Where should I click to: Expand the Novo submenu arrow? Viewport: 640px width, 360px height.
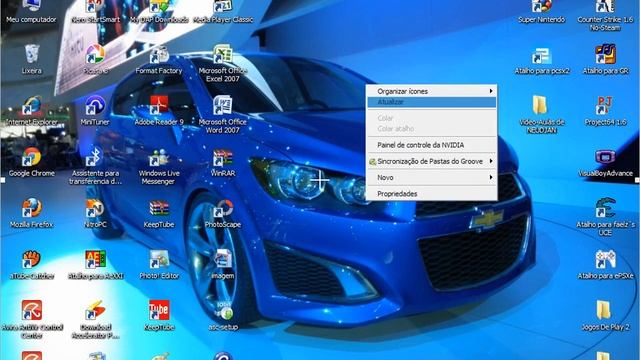pyautogui.click(x=491, y=178)
